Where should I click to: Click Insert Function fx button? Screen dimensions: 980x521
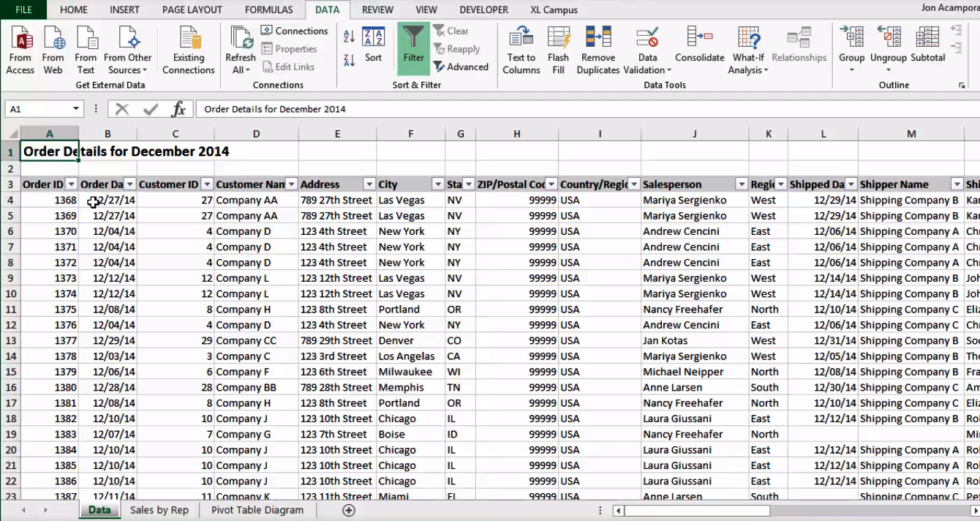click(x=178, y=109)
